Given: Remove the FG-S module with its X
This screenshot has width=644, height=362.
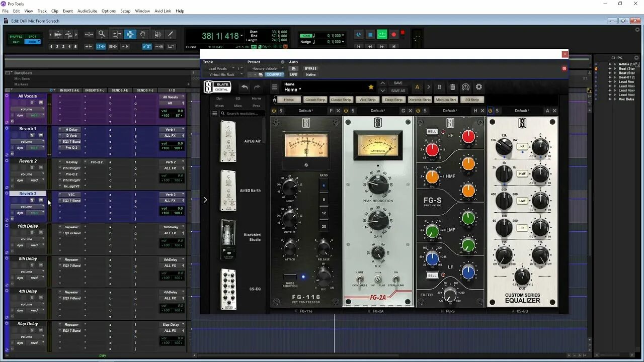Looking at the screenshot, I should (x=482, y=111).
